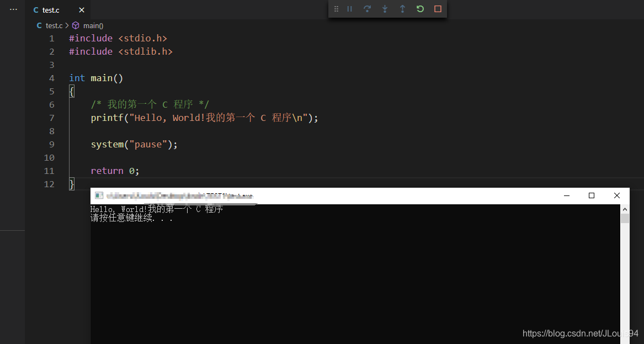Viewport: 644px width, 344px height.
Task: Click the console window title icon
Action: coord(99,195)
